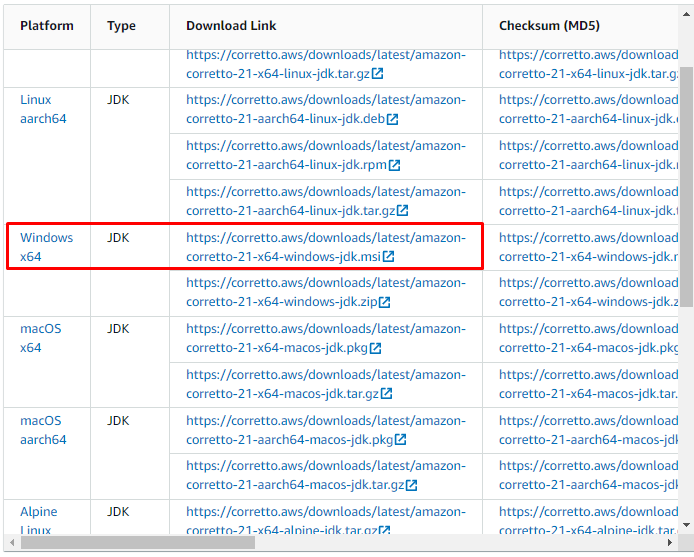This screenshot has width=694, height=557.
Task: Open the corretto-21-aarch64-macos-jdk.pkg download link
Action: point(326,430)
